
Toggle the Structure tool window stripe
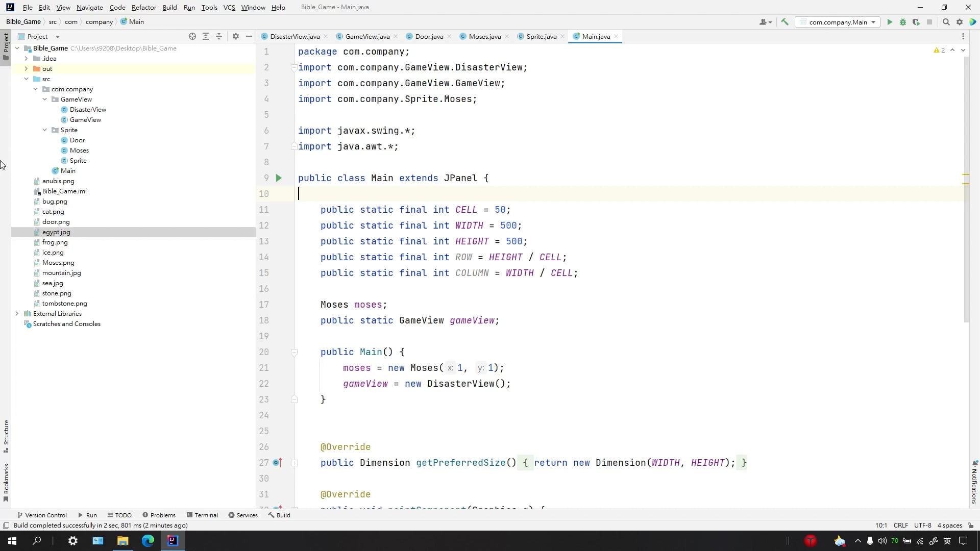(x=6, y=435)
